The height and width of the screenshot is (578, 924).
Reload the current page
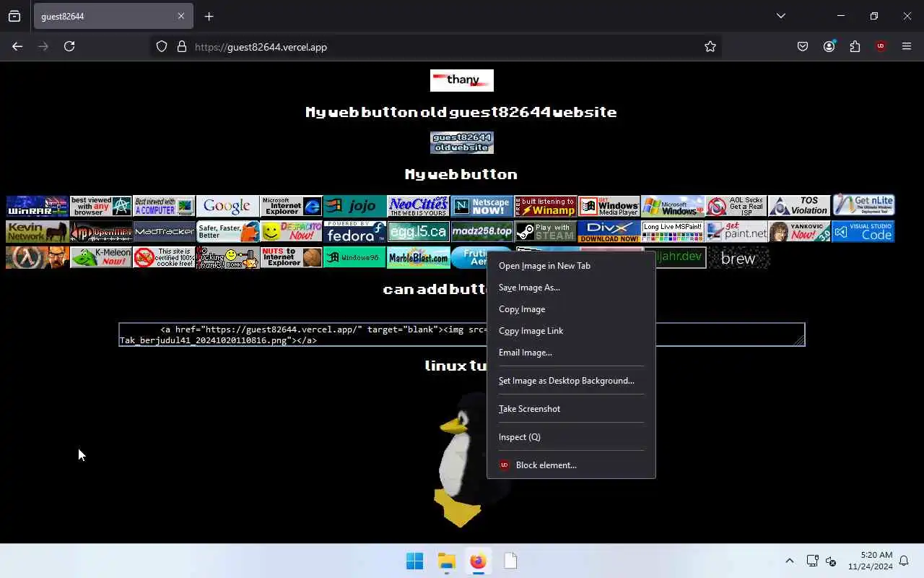pos(69,46)
